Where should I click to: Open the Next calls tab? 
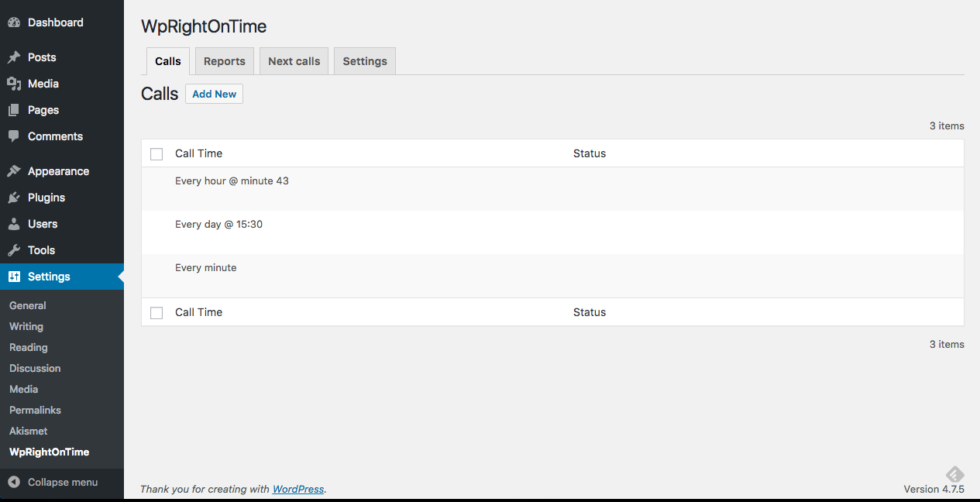click(294, 61)
